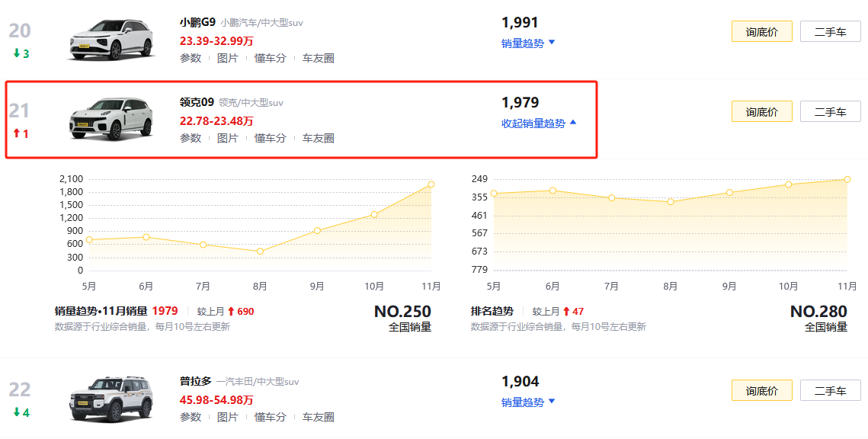Open 参数 link under 领克09
This screenshot has height=439, width=868.
coord(191,138)
